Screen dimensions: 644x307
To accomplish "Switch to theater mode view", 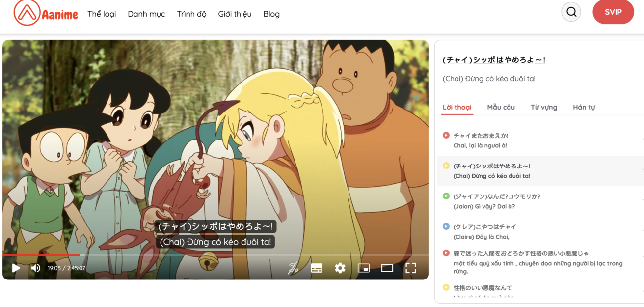I will point(388,268).
